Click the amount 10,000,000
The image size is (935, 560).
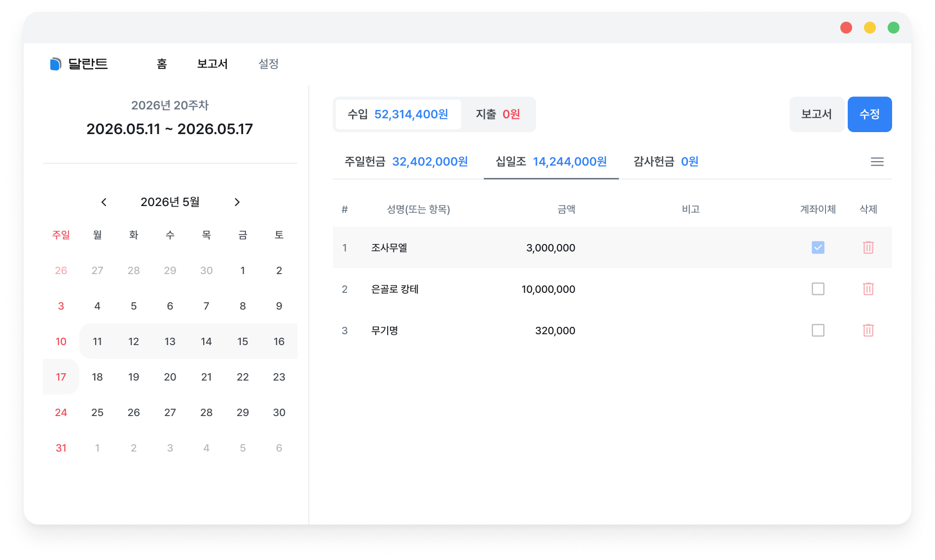[x=548, y=289]
